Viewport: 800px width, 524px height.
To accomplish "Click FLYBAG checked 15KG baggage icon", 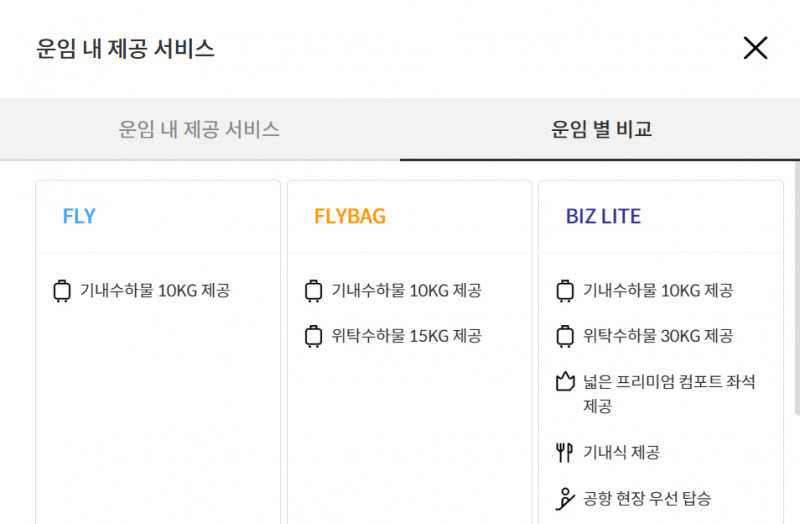I will (x=313, y=336).
